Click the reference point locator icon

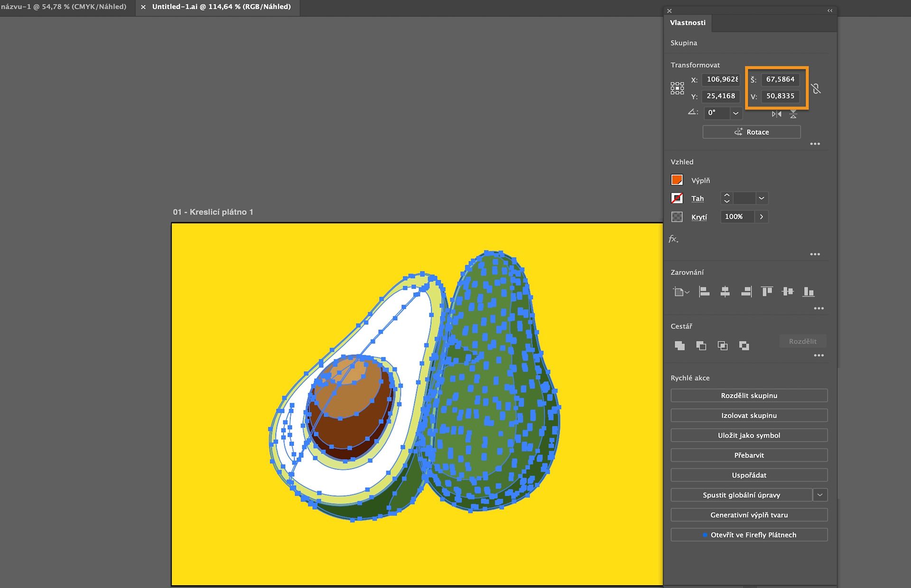pyautogui.click(x=677, y=88)
